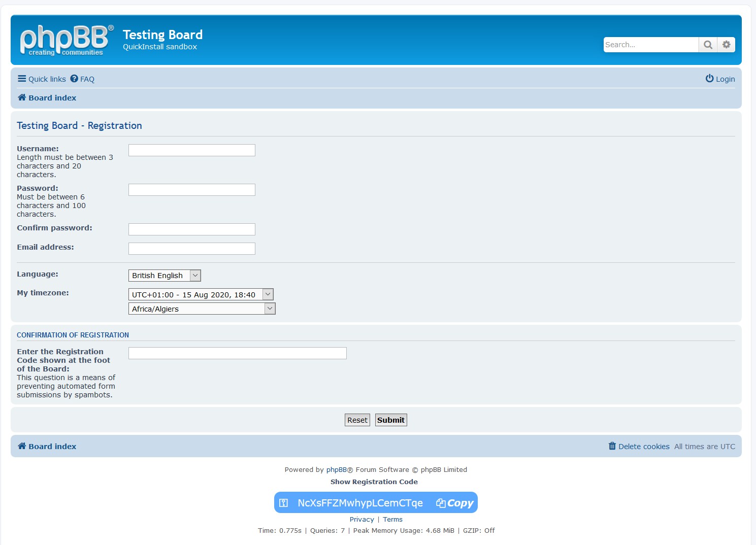Click into the Username field
The height and width of the screenshot is (545, 756).
[192, 150]
